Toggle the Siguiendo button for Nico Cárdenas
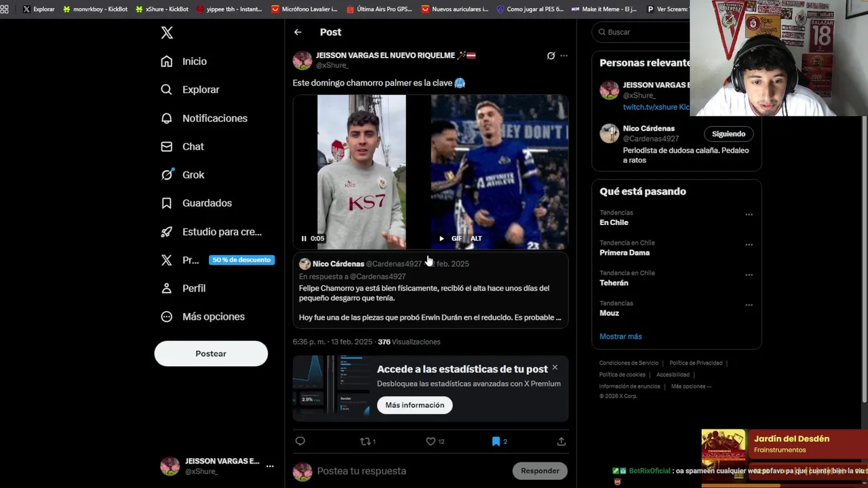Image resolution: width=868 pixels, height=488 pixels. click(728, 134)
